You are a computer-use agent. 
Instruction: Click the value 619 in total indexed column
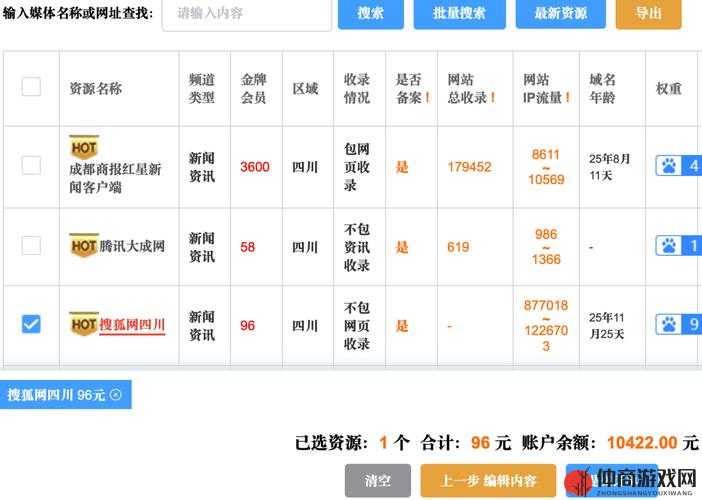(x=458, y=247)
